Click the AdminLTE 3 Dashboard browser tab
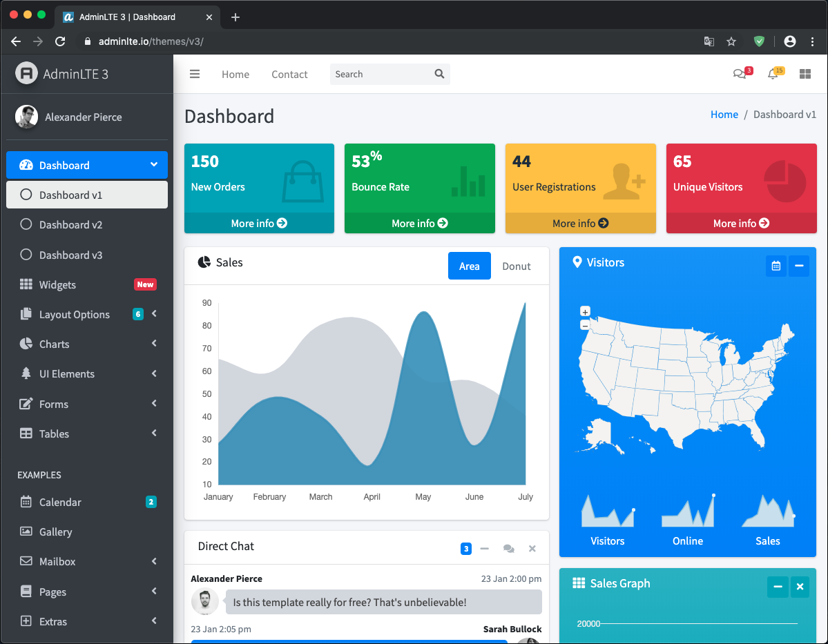Viewport: 828px width, 644px height. [137, 17]
